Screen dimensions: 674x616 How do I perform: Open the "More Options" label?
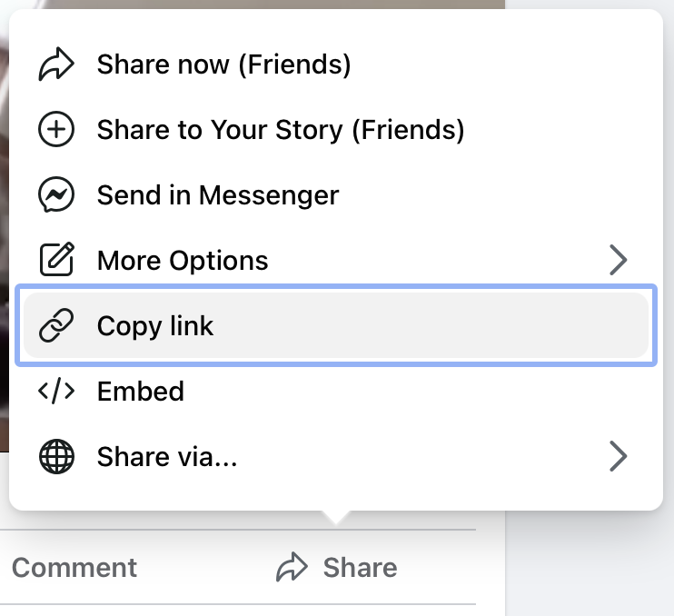[x=183, y=261]
